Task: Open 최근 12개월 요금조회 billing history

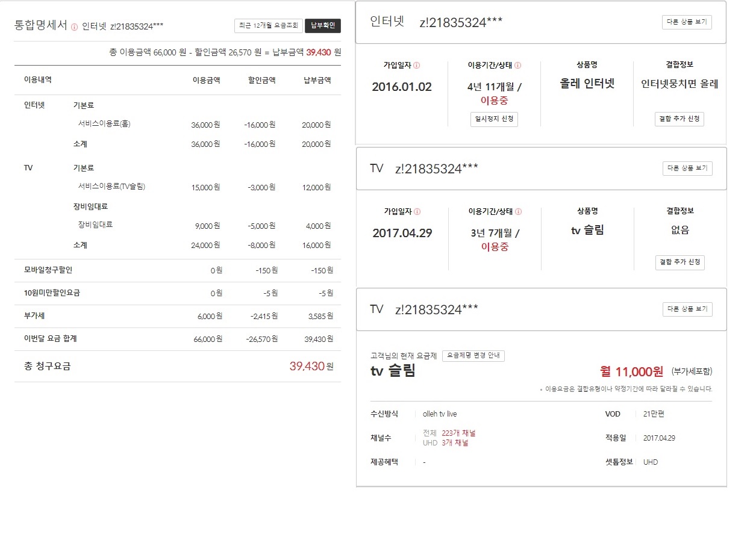Action: (x=268, y=26)
